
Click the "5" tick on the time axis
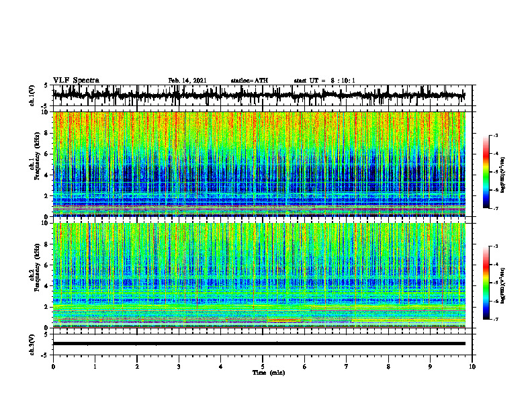click(x=263, y=367)
